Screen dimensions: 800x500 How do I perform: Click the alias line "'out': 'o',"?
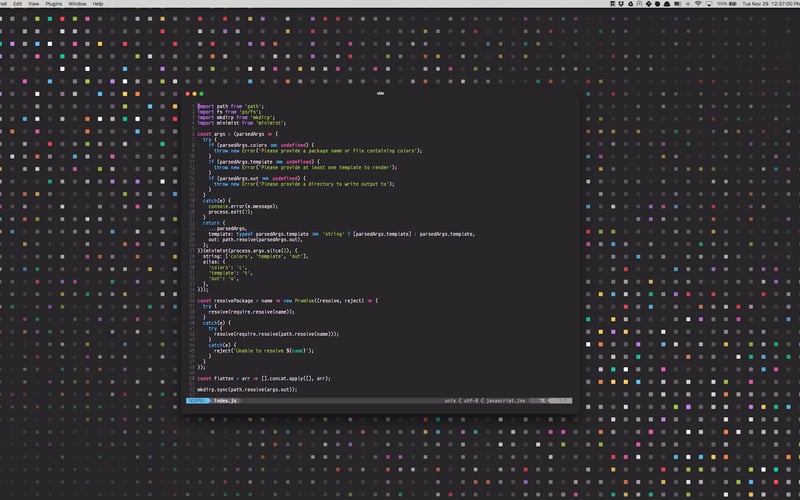pyautogui.click(x=223, y=279)
